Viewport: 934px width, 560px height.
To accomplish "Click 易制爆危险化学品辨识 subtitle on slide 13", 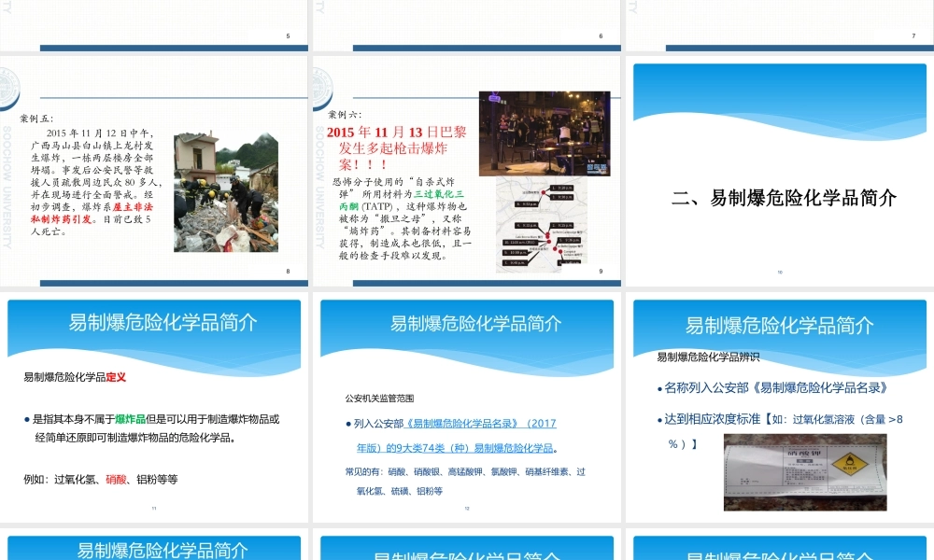I will (x=708, y=357).
